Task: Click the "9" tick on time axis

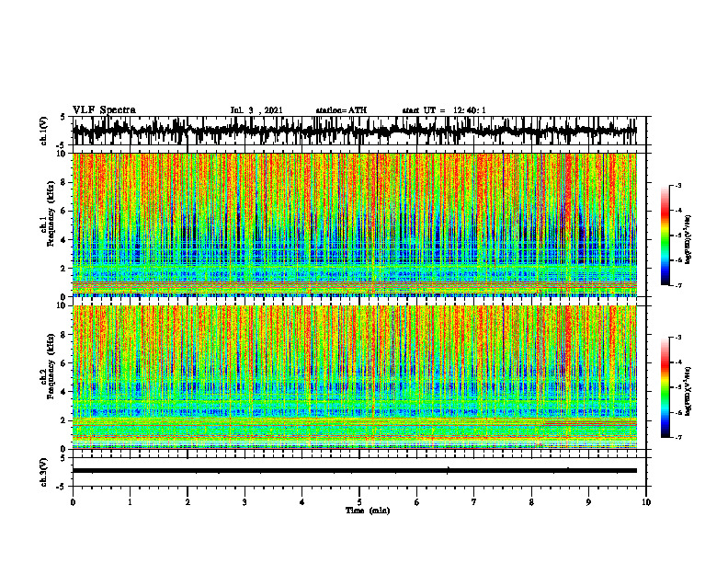Action: click(588, 502)
